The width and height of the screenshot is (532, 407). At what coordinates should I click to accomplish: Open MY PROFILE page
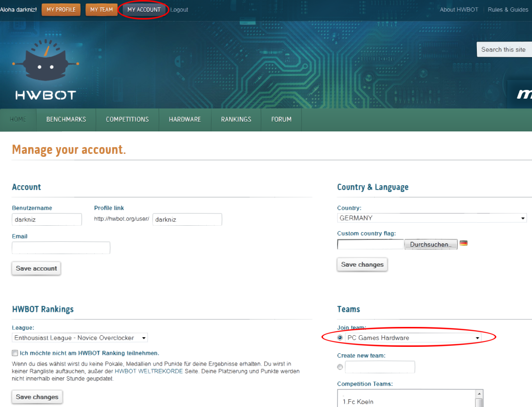61,9
